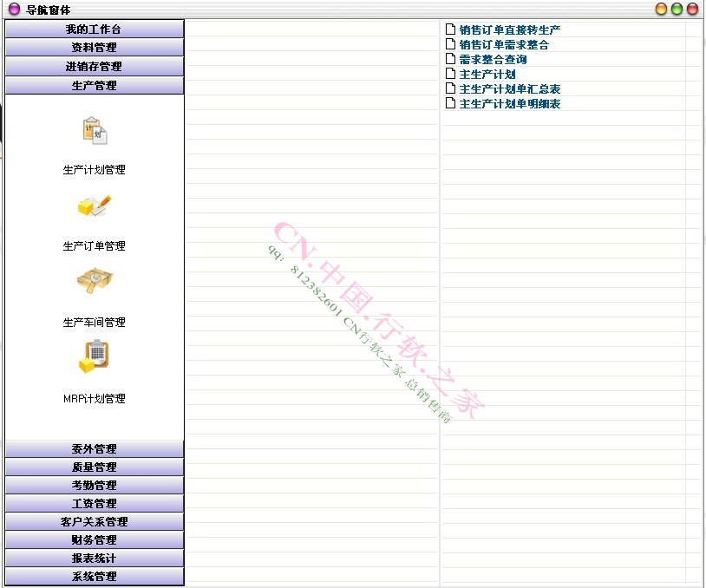The width and height of the screenshot is (706, 588).
Task: Follow the 销售订单需求整合 link
Action: 500,43
